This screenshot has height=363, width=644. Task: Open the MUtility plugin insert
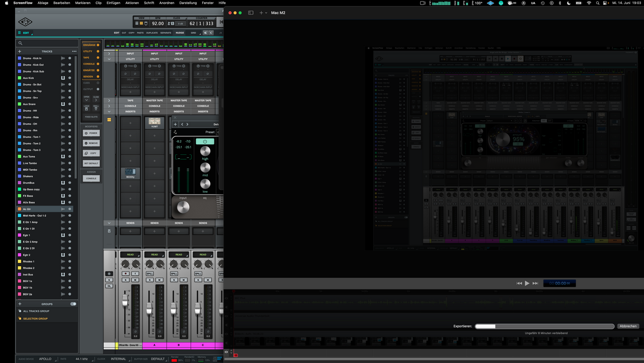[x=130, y=173]
